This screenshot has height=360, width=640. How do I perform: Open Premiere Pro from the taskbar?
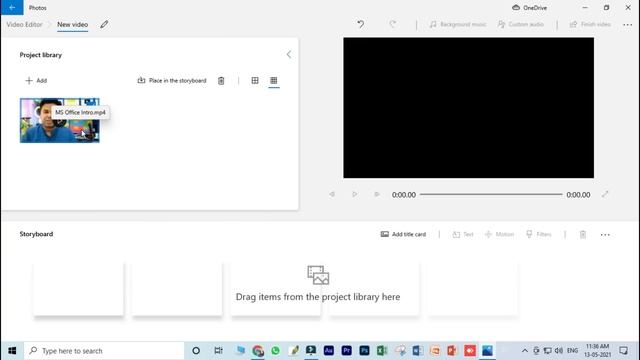[x=347, y=351]
